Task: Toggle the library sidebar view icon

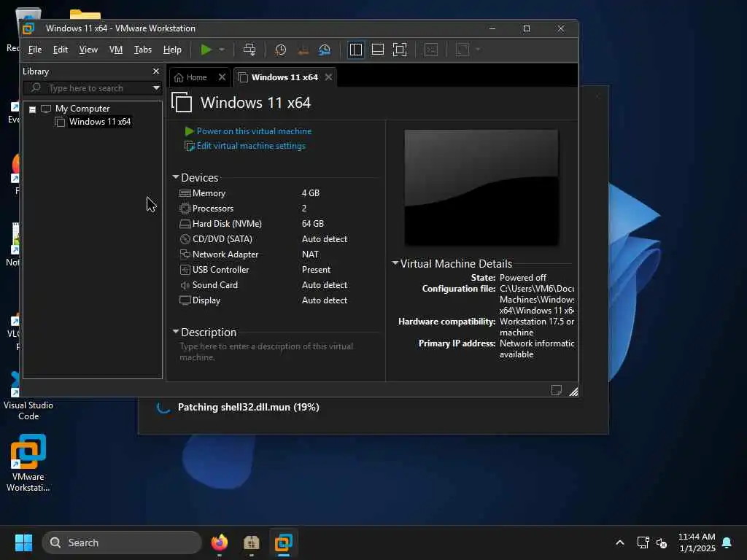Action: (356, 50)
